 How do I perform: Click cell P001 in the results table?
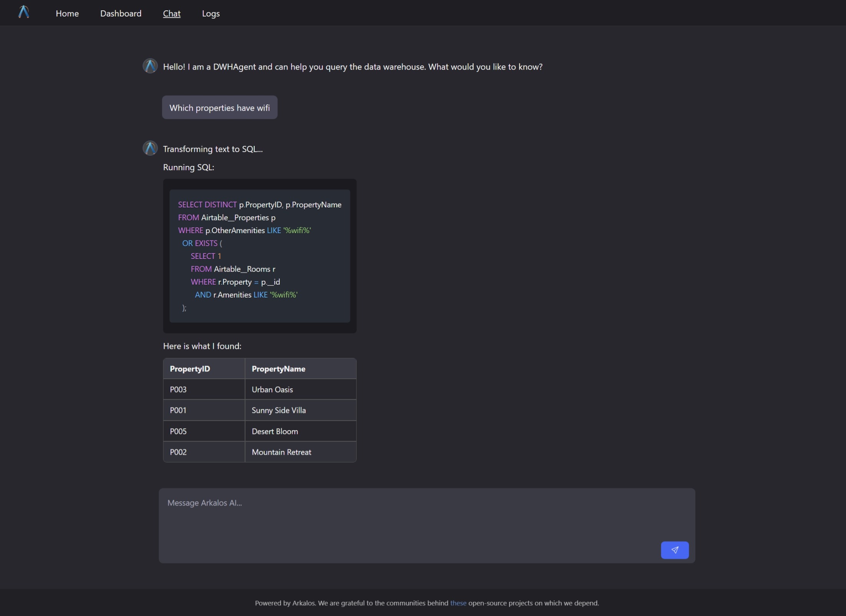178,410
